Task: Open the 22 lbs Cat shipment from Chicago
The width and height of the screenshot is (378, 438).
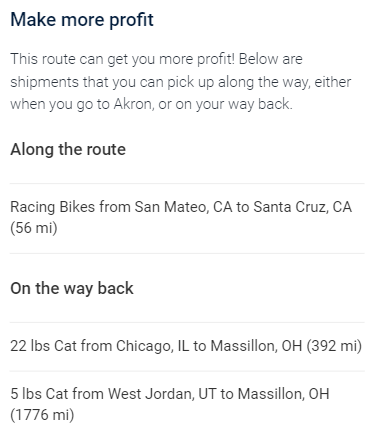Action: pyautogui.click(x=187, y=346)
